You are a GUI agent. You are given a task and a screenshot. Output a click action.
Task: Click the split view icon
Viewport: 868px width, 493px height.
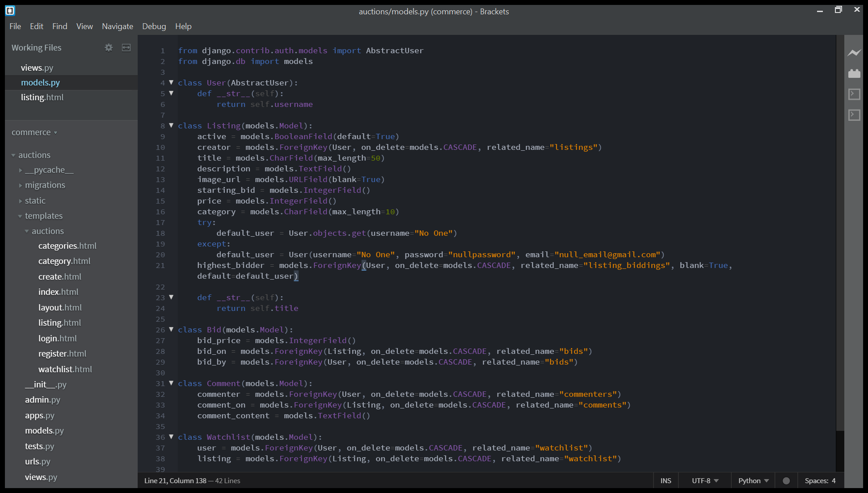click(126, 47)
